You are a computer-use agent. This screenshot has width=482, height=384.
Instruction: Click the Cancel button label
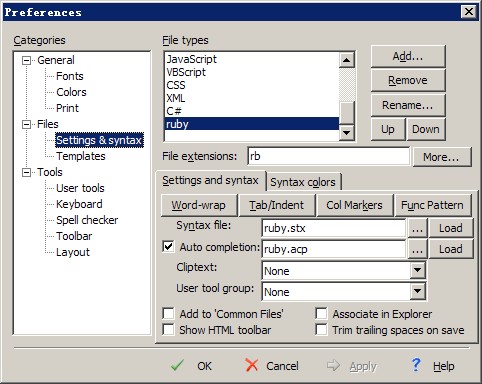coord(282,366)
